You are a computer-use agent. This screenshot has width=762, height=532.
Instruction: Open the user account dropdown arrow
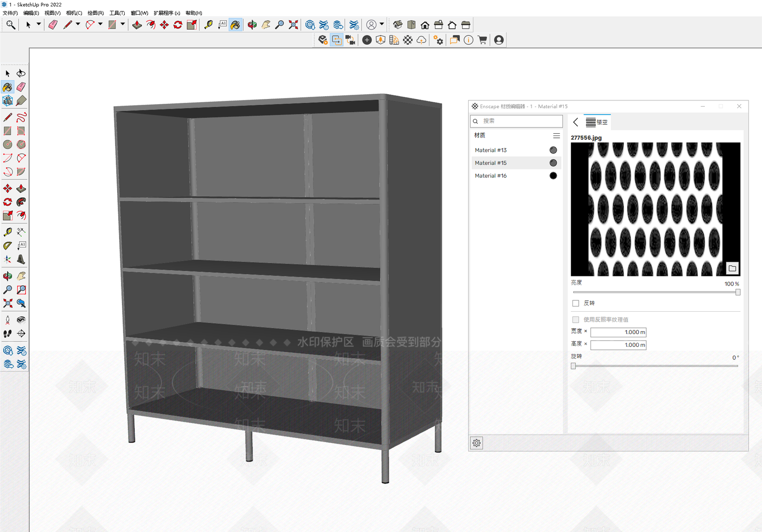pos(381,24)
